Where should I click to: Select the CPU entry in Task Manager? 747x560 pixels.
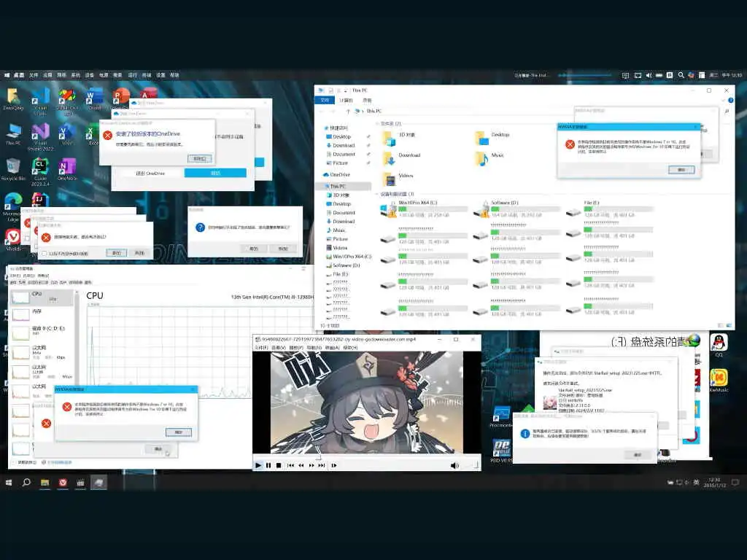[42, 297]
